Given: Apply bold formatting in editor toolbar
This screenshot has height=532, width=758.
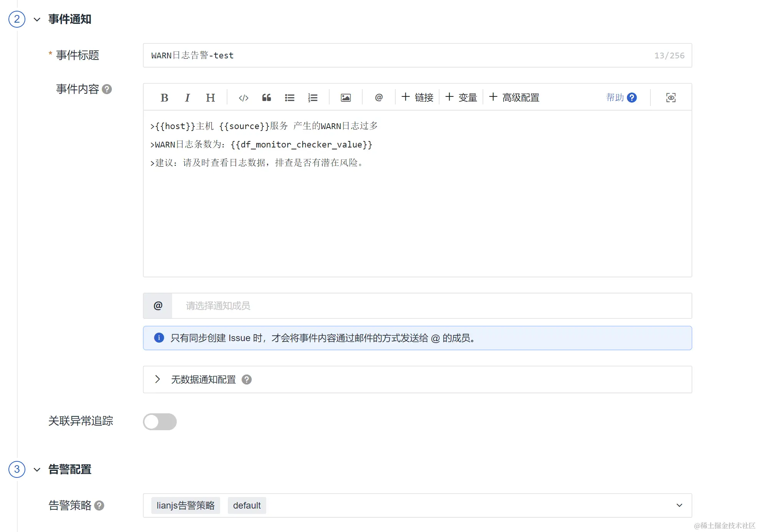Looking at the screenshot, I should coord(164,98).
